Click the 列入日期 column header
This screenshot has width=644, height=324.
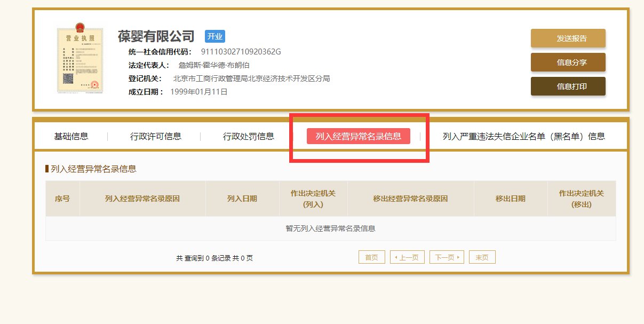[x=242, y=197]
